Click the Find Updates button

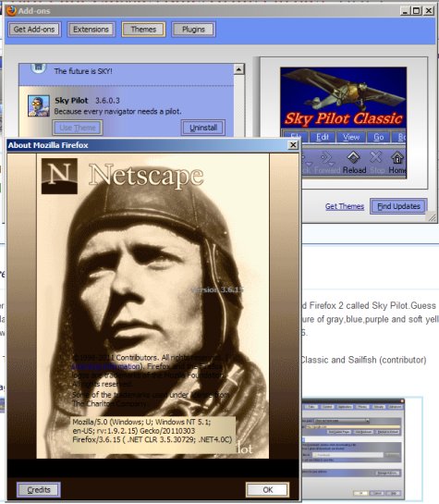[x=398, y=206]
